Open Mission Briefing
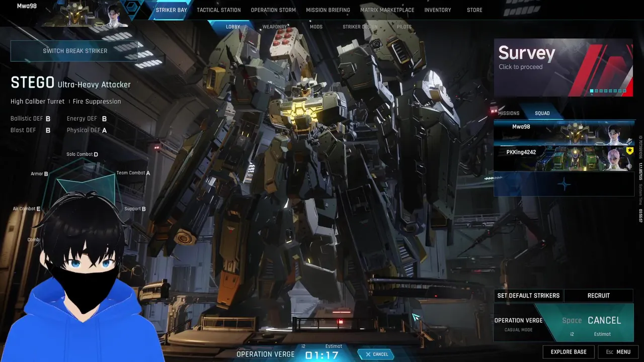Screen dimensions: 644x362 pos(328,10)
